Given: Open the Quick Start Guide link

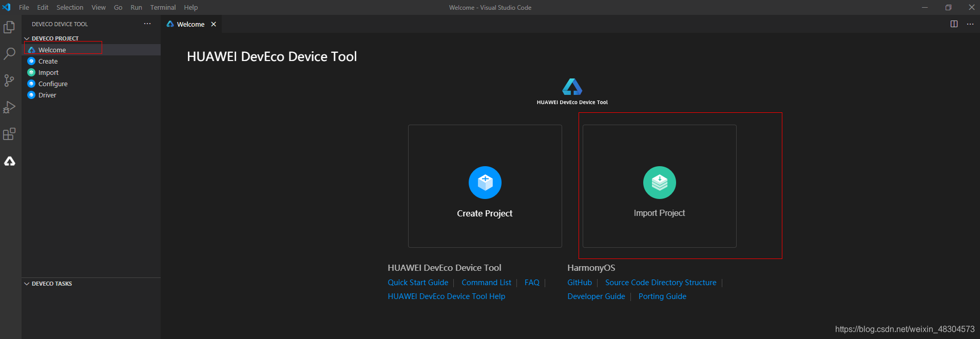Looking at the screenshot, I should [x=418, y=283].
